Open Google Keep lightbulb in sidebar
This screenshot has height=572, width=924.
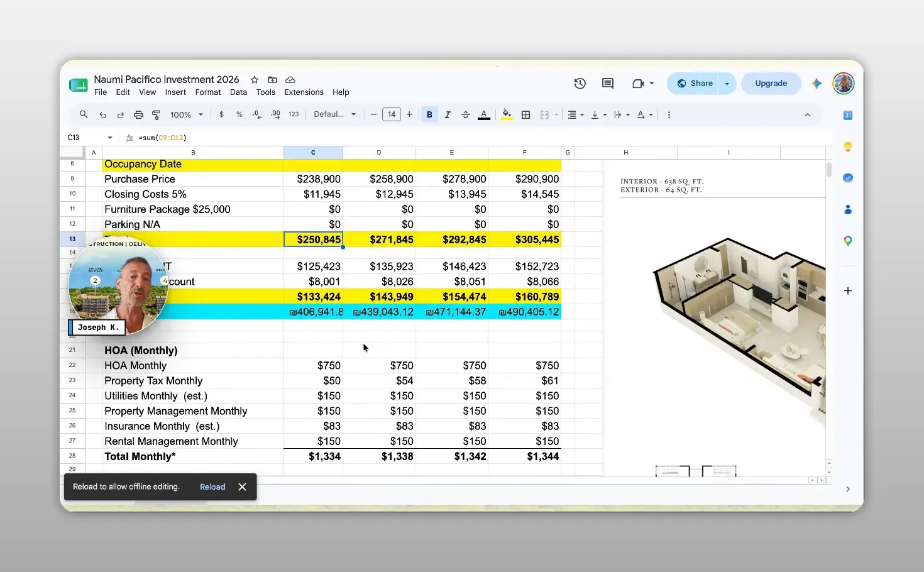(848, 146)
